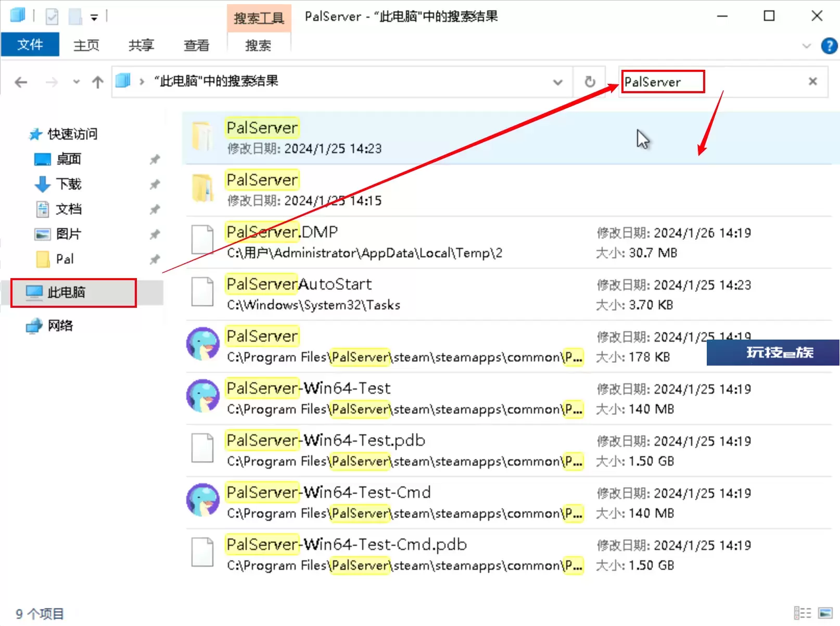Image resolution: width=840 pixels, height=626 pixels.
Task: Select the PalServerAutoStart file icon
Action: (202, 292)
